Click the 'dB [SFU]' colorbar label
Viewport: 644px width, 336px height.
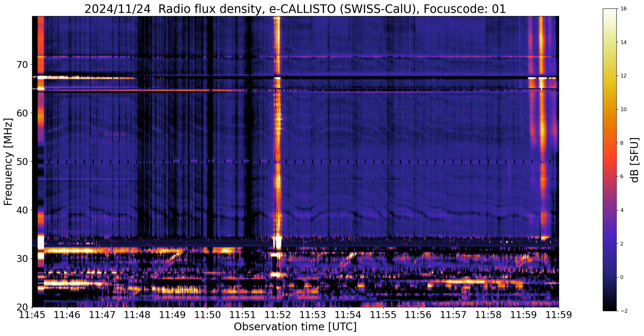(635, 160)
